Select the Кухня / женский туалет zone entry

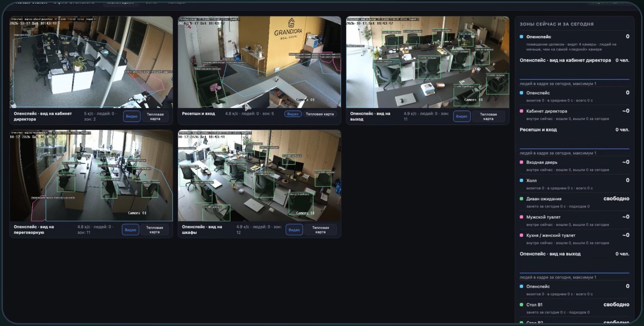click(574, 239)
